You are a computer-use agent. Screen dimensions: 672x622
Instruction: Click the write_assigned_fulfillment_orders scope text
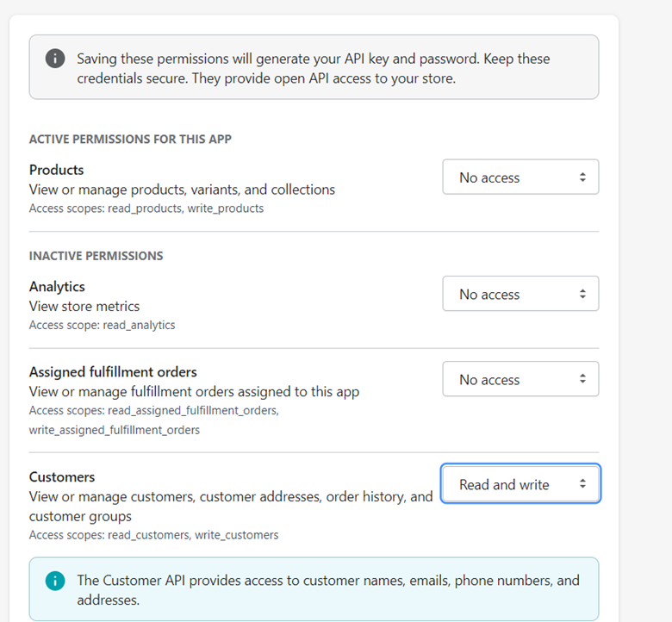click(115, 430)
